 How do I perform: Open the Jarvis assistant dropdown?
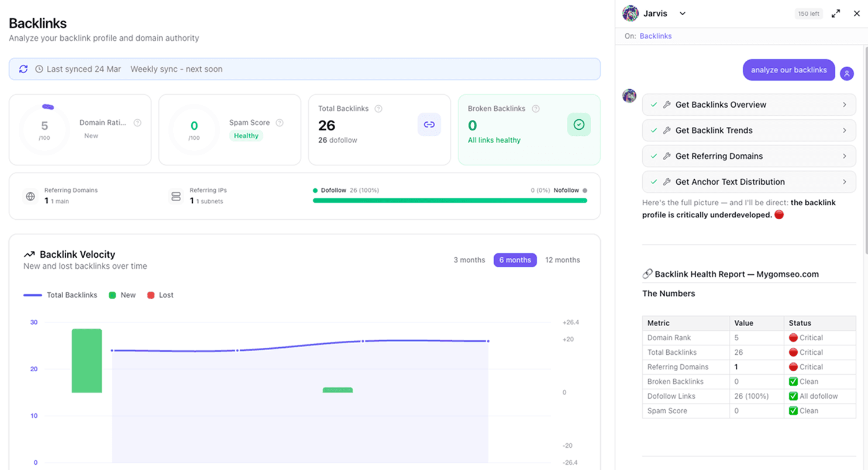[683, 13]
